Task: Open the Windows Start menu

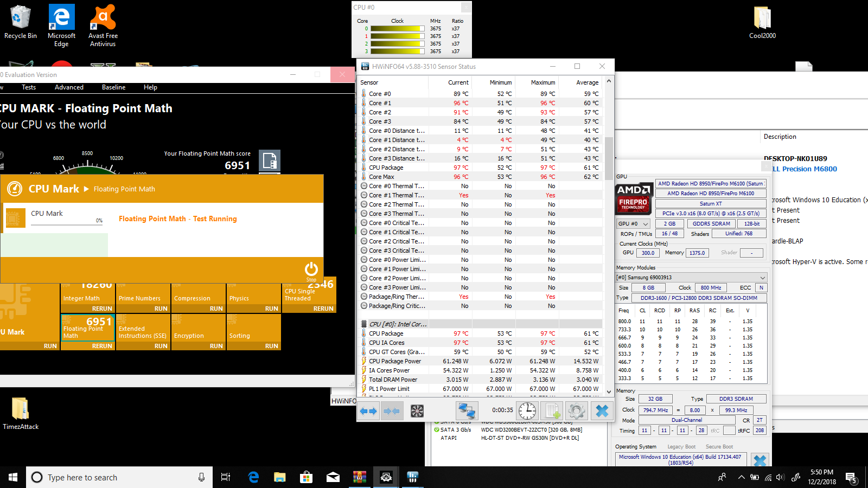Action: pyautogui.click(x=13, y=477)
